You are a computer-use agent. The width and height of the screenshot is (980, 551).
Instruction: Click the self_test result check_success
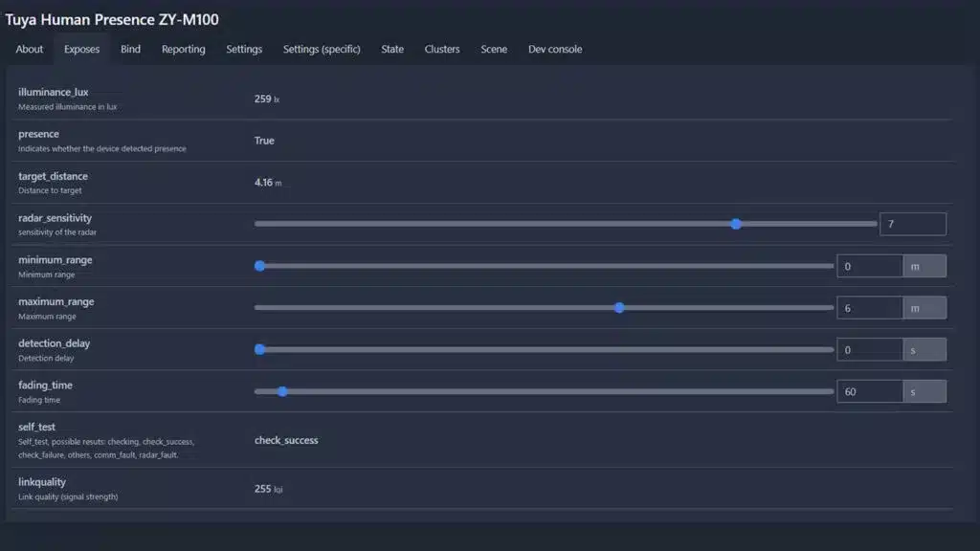(286, 440)
